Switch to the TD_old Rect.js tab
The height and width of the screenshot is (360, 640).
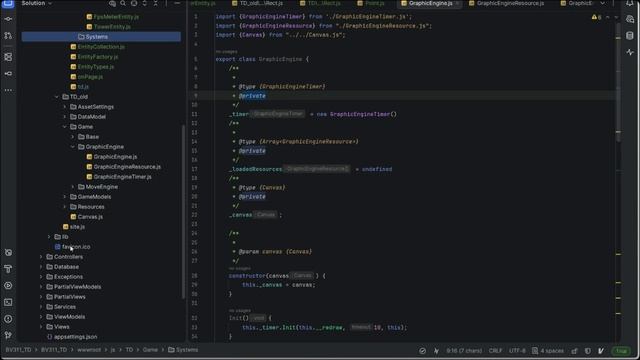[x=257, y=3]
